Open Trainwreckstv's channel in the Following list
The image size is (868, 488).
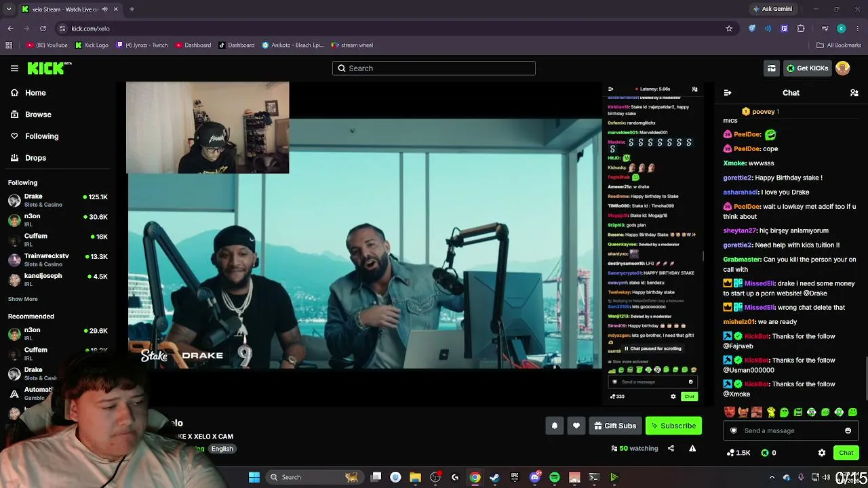(58, 260)
